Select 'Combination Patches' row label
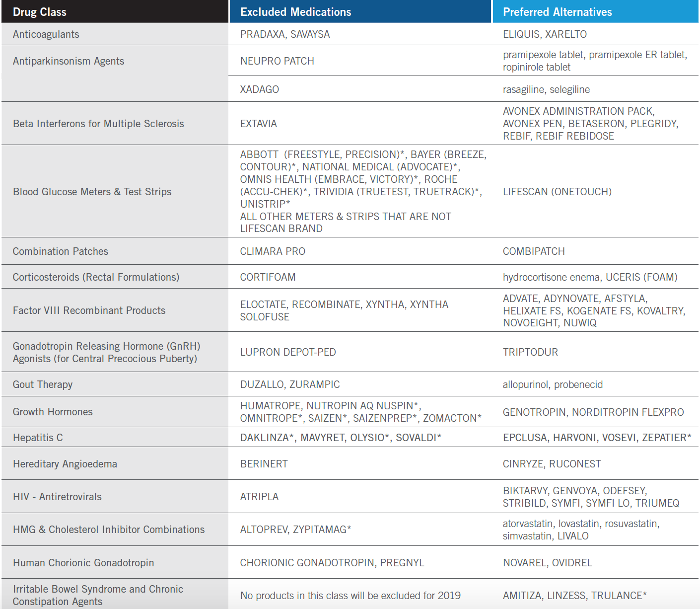This screenshot has width=700, height=609. coord(61,251)
